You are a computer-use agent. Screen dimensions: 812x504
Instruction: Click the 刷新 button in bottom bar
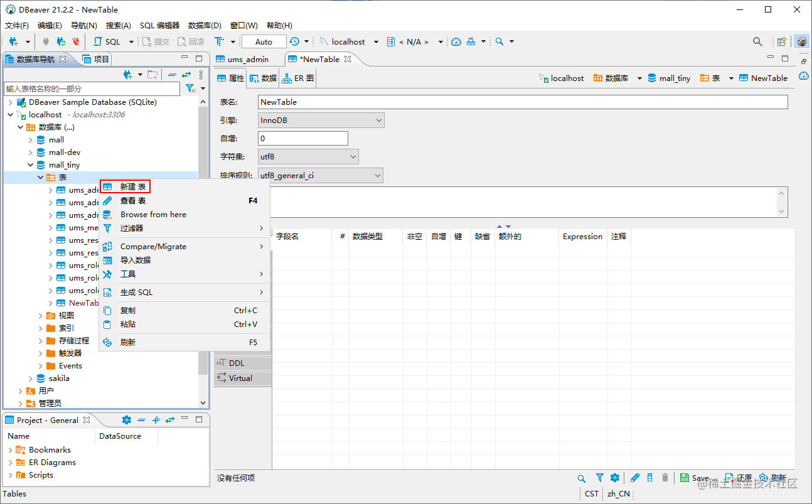(x=772, y=478)
